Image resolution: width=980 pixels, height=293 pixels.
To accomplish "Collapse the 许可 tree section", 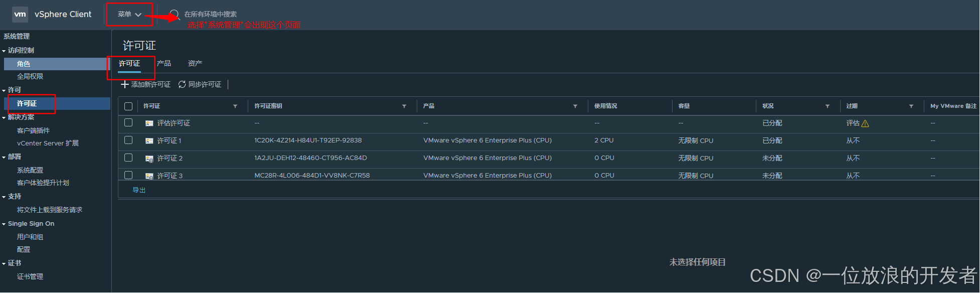I will (4, 90).
